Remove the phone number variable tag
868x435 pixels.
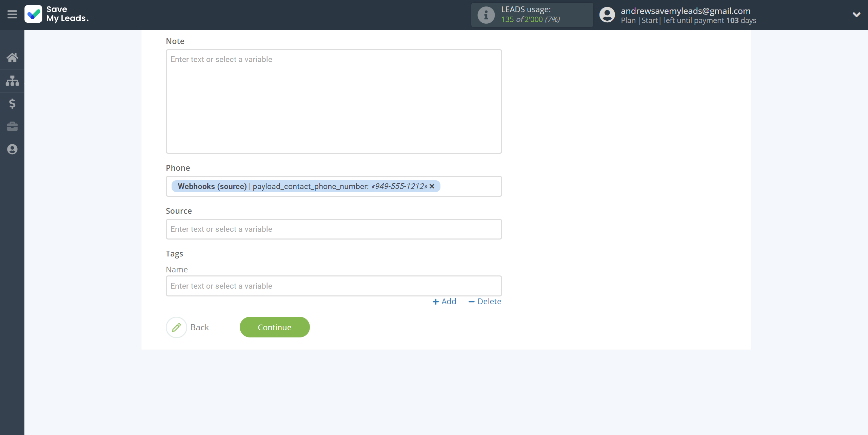432,186
